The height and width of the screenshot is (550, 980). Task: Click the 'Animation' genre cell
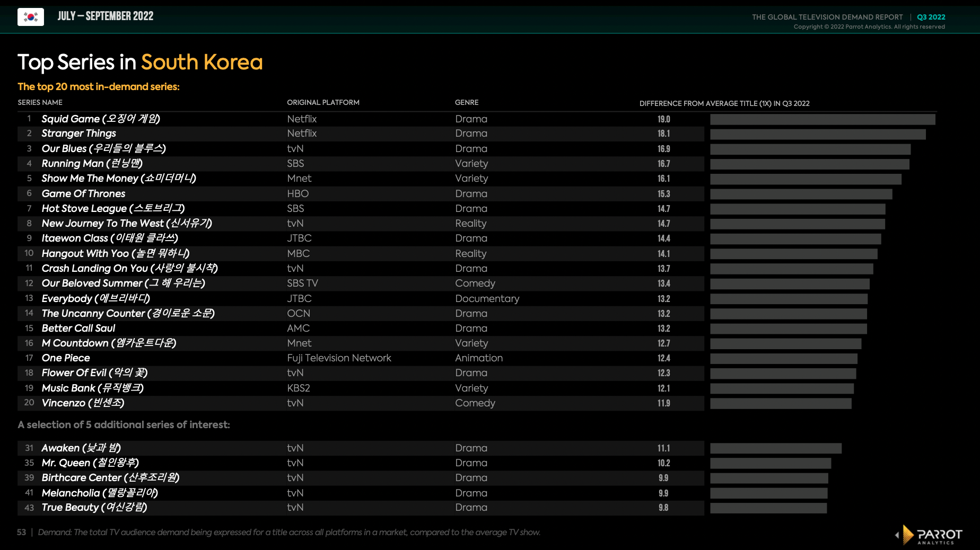pos(478,358)
